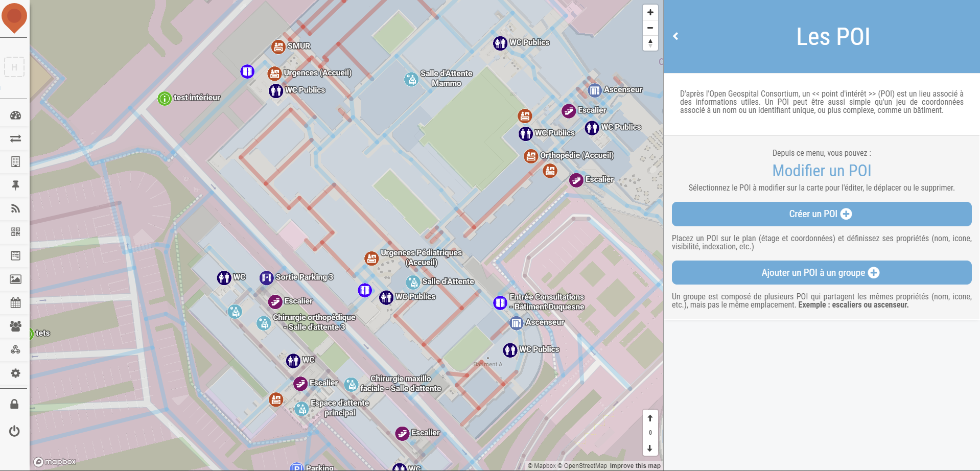Viewport: 980px width, 471px height.
Task: Open the RSS feed icon in sidebar
Action: (15, 208)
